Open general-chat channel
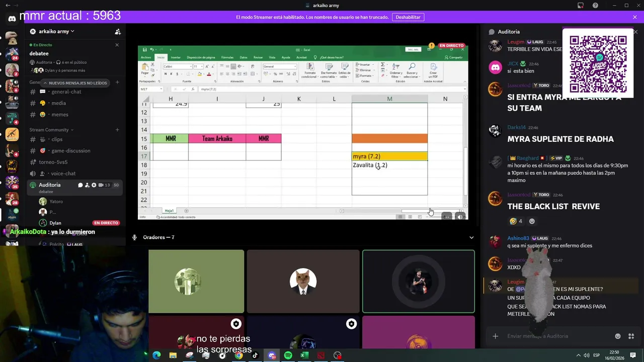Image resolution: width=644 pixels, height=362 pixels. click(x=66, y=92)
